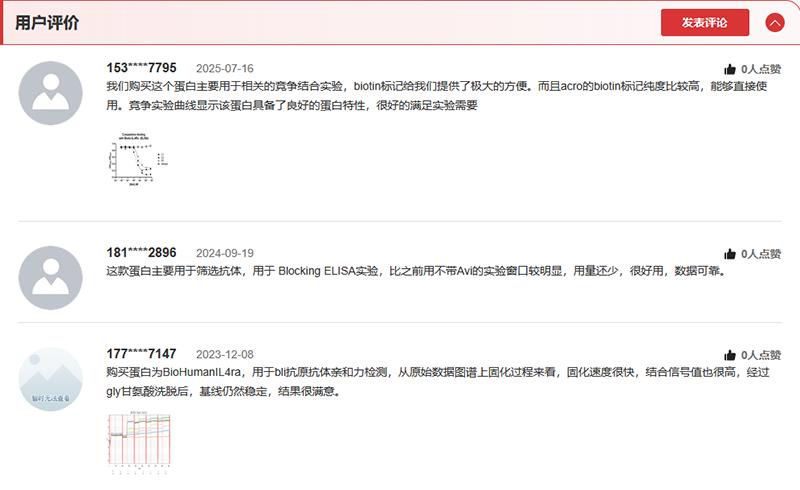Toggle 0人点赞 on the 2025-07-16 review

point(761,70)
